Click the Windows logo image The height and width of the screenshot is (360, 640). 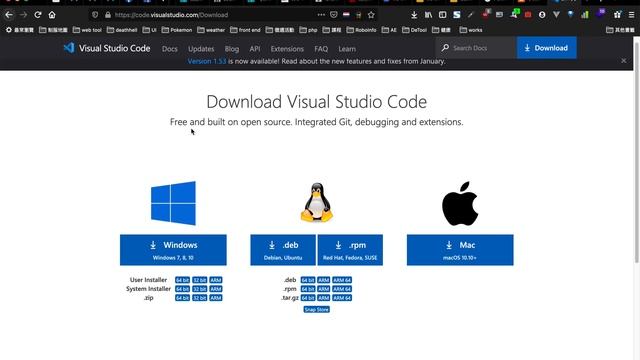click(173, 203)
